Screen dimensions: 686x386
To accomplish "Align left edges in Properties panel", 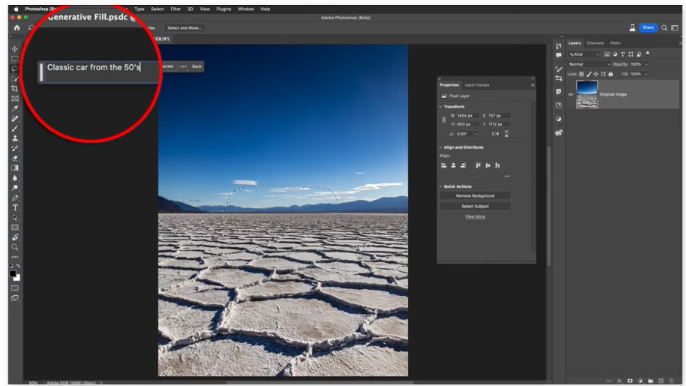I will click(x=444, y=165).
